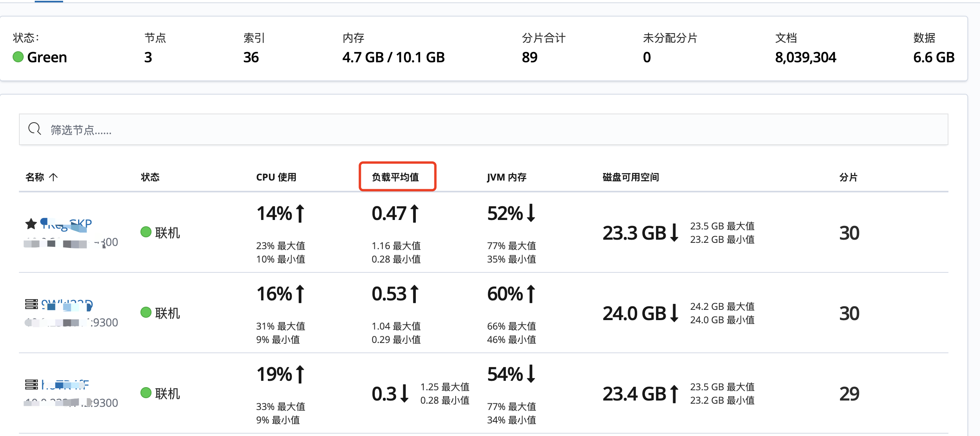Click the 1.25 最大值 load text
The height and width of the screenshot is (436, 980).
[445, 387]
